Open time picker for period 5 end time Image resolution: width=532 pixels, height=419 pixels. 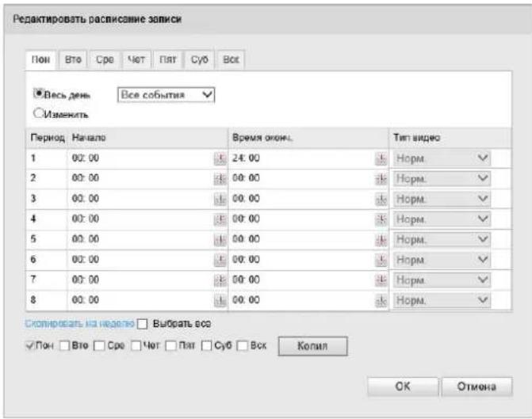point(381,240)
